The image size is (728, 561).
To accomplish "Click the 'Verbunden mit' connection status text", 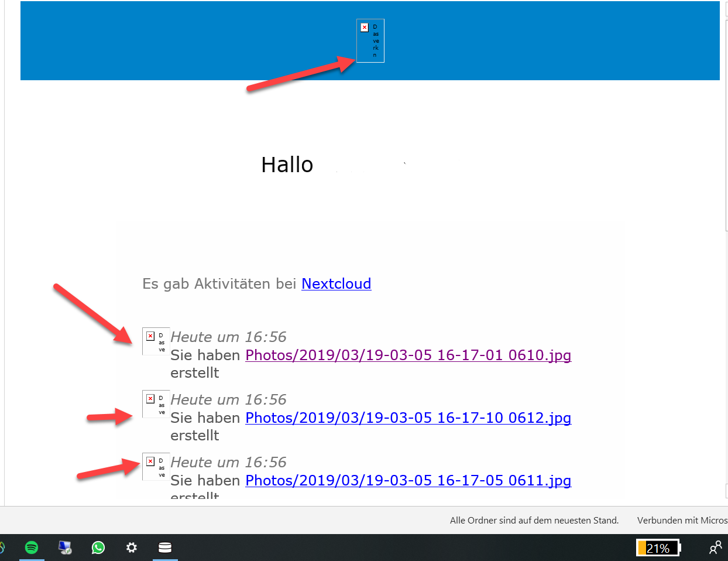I will pos(682,521).
